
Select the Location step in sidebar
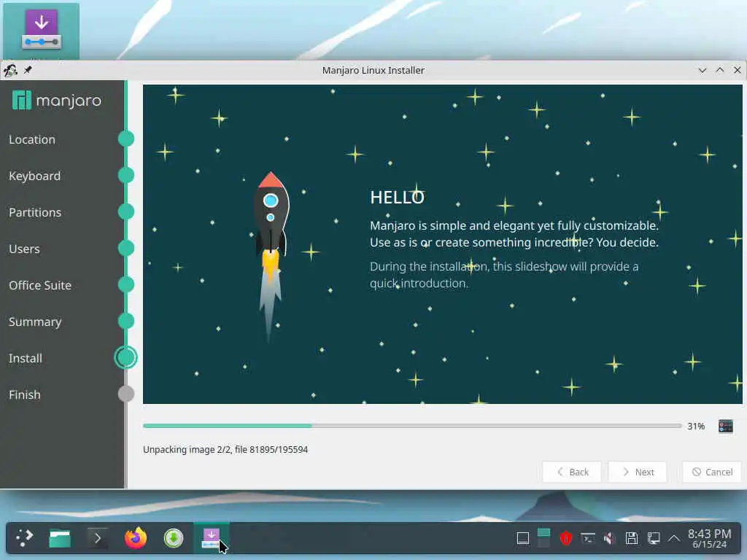click(32, 139)
